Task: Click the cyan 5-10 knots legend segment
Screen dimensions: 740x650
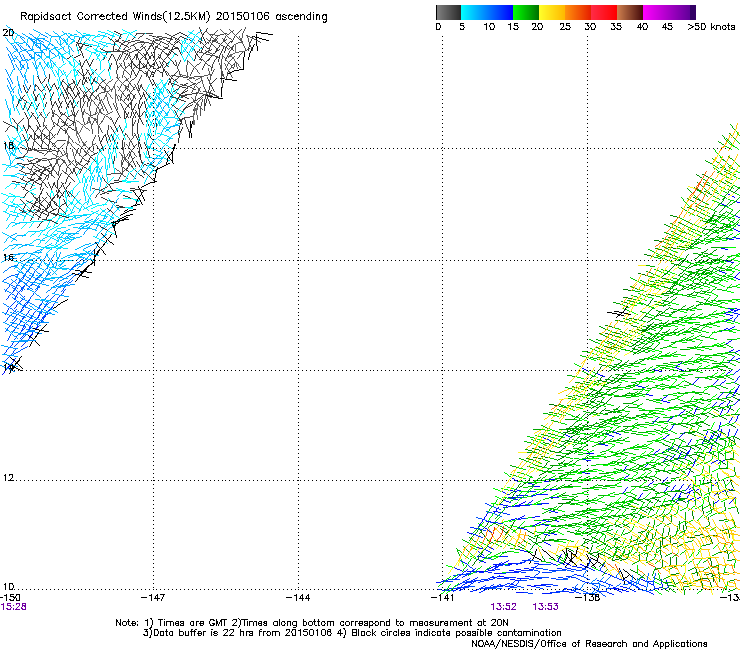Action: 473,12
